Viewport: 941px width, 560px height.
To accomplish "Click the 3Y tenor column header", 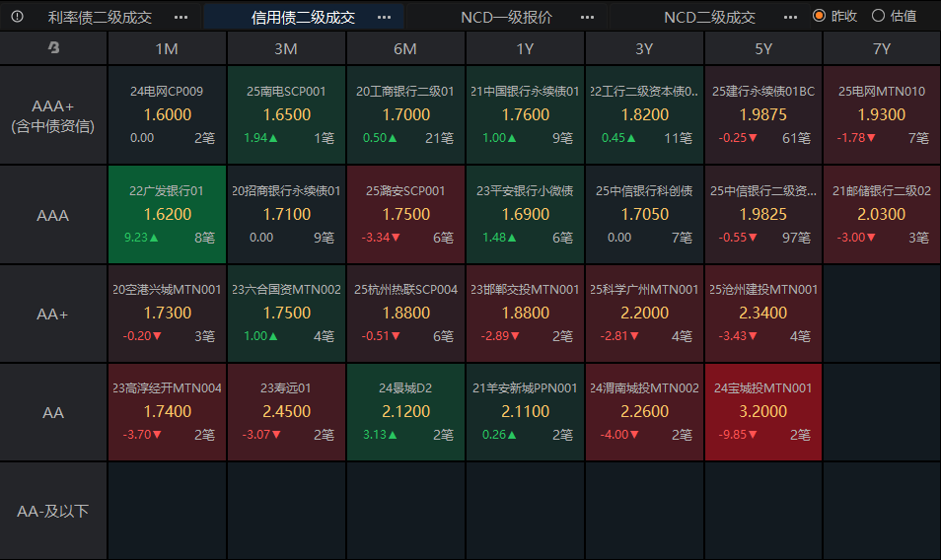I will tap(644, 48).
